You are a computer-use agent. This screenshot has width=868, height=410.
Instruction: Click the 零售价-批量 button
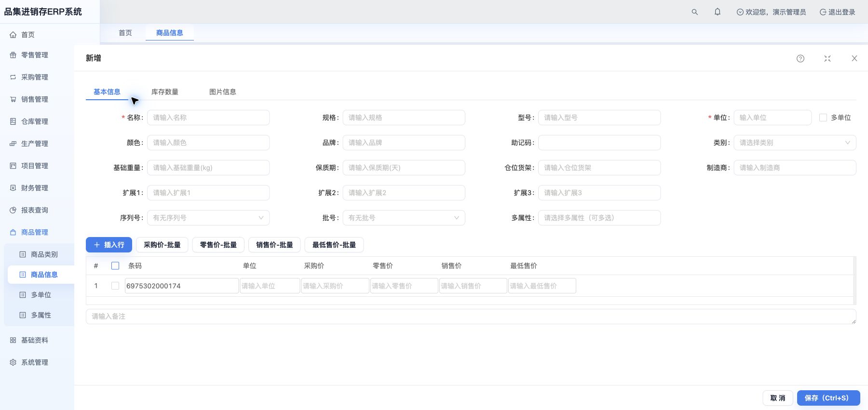[218, 245]
